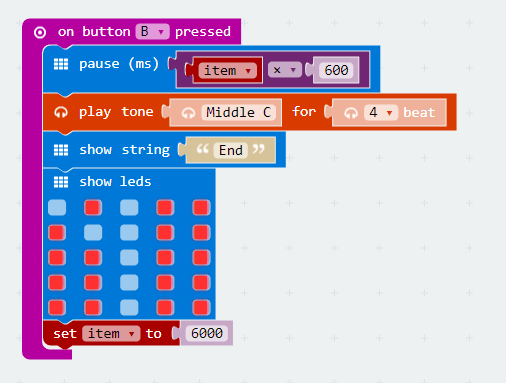This screenshot has width=506, height=383.
Task: Click the grid icon on the pause block
Action: click(61, 64)
